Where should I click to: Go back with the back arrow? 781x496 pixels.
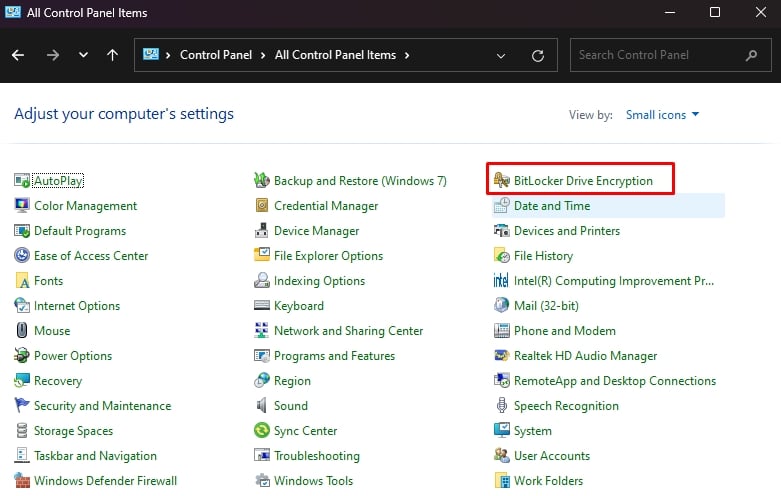pos(18,55)
